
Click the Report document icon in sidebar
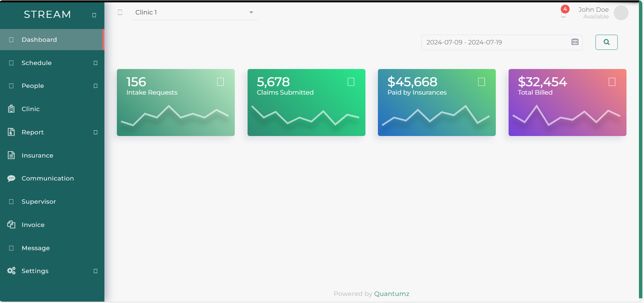[11, 132]
